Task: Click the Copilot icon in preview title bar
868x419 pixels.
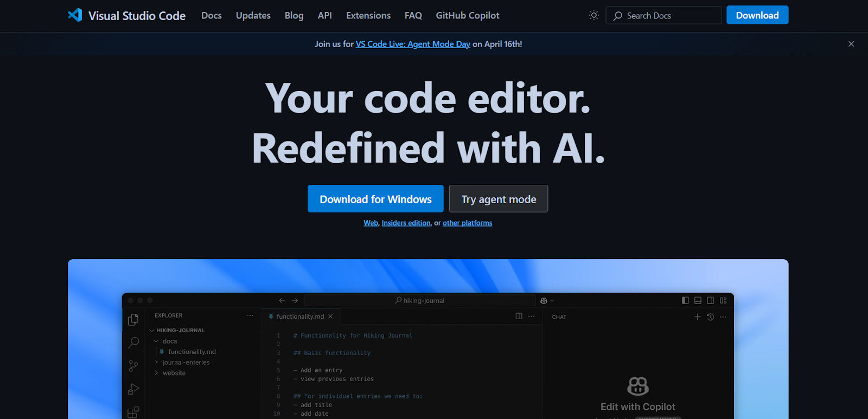Action: [x=544, y=300]
